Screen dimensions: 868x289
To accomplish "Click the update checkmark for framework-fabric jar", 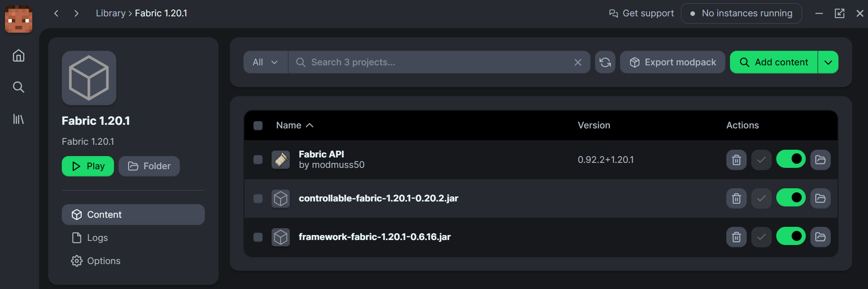I will (x=761, y=237).
